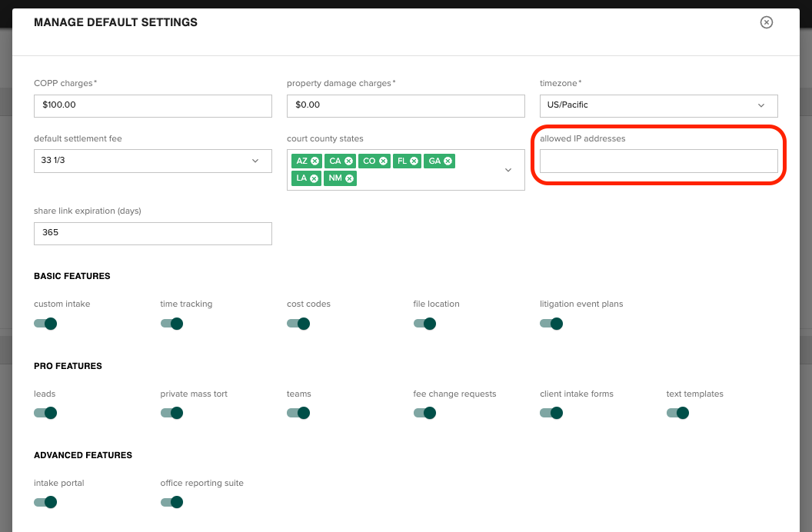This screenshot has height=532, width=812.
Task: Toggle private mass tort switch
Action: coord(171,413)
